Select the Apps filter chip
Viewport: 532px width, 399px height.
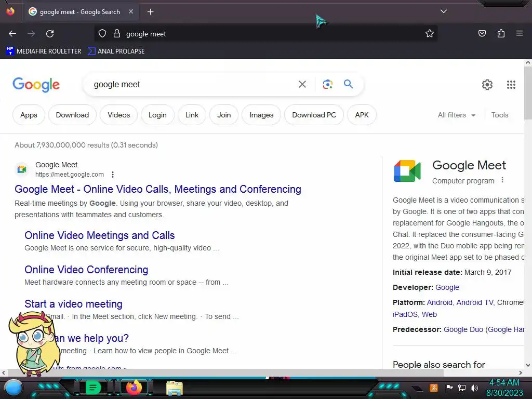[29, 115]
